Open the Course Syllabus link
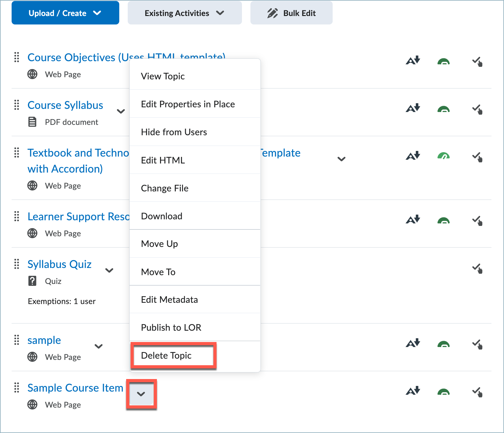This screenshot has width=504, height=433. 65,105
